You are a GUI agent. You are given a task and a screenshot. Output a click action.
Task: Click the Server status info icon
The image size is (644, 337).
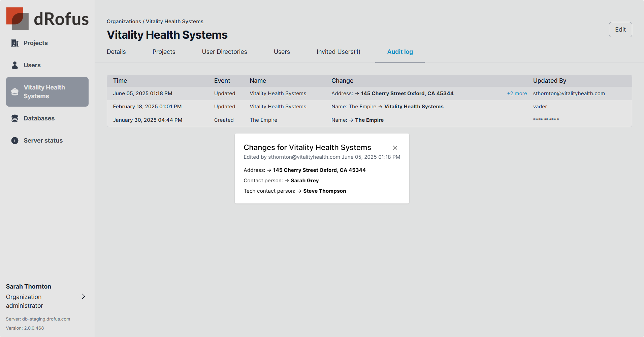(x=15, y=141)
